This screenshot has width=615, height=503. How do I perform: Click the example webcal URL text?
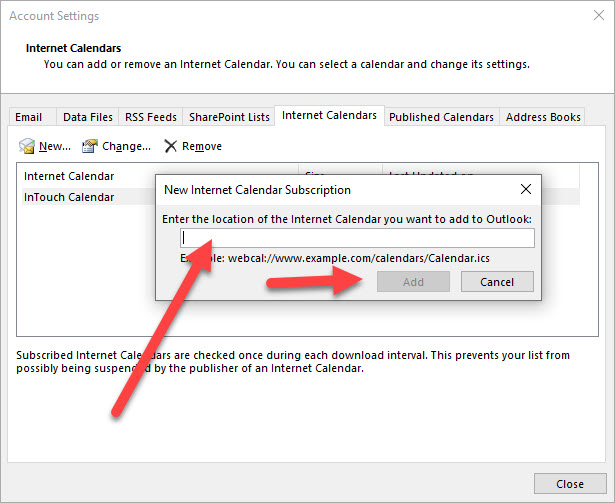tap(359, 258)
